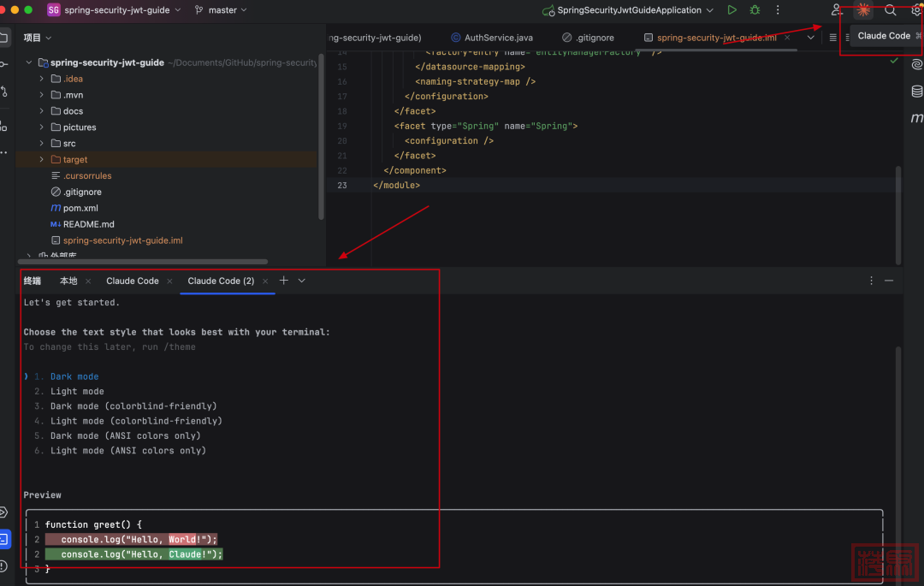Switch to the 本地 terminal tab
Viewport: 924px width, 586px height.
point(68,281)
